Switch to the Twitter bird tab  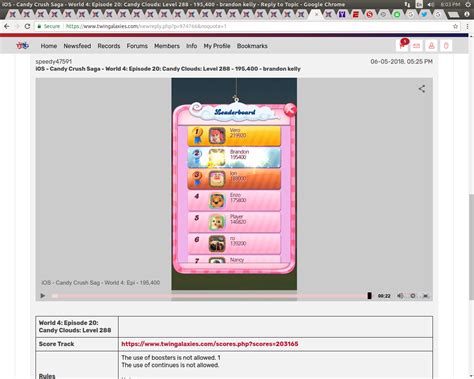pos(424,14)
